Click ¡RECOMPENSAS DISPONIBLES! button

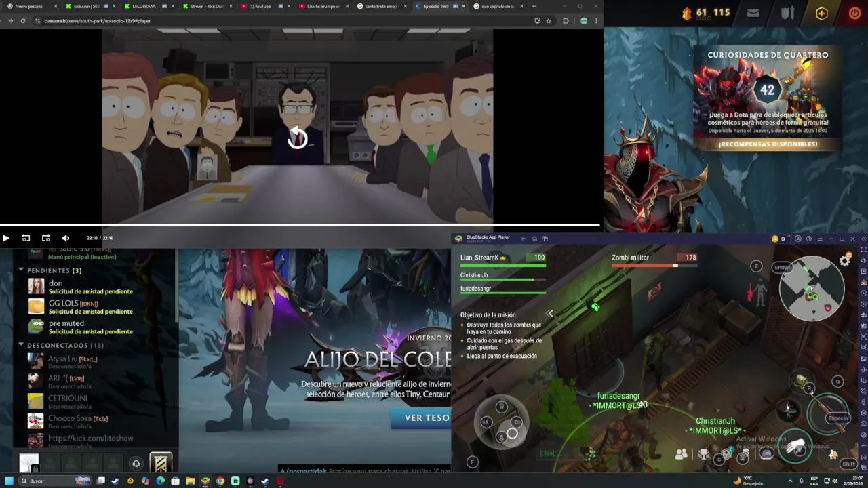click(768, 144)
